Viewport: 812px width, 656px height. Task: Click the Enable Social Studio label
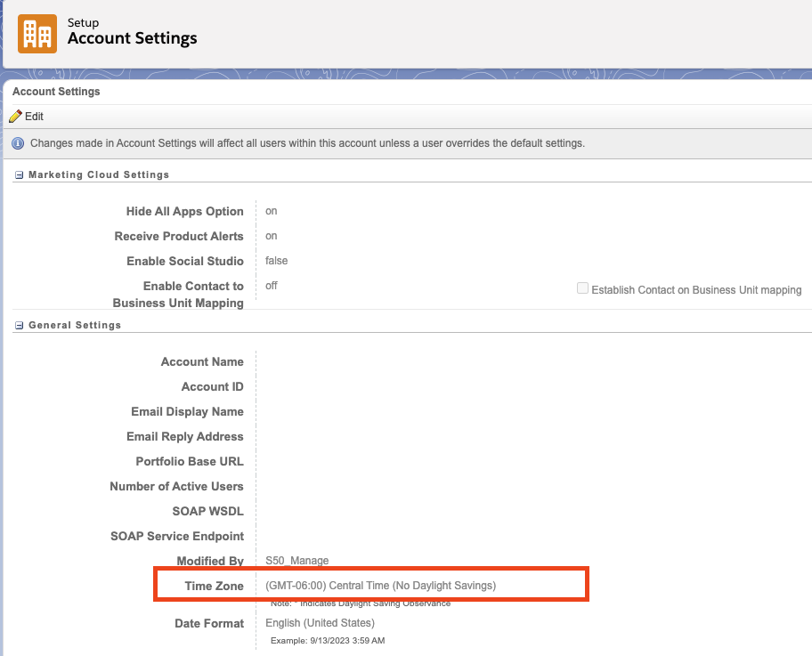pos(185,261)
